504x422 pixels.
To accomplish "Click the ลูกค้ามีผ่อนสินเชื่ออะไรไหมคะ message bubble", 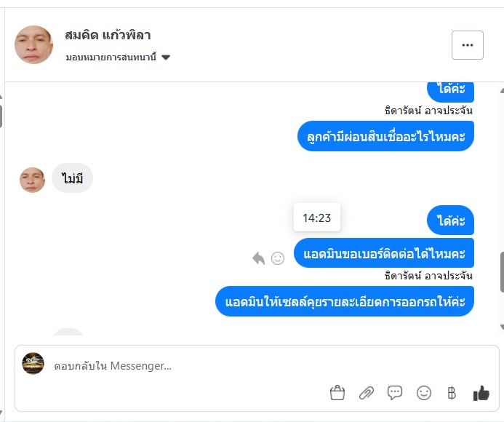I will point(385,136).
